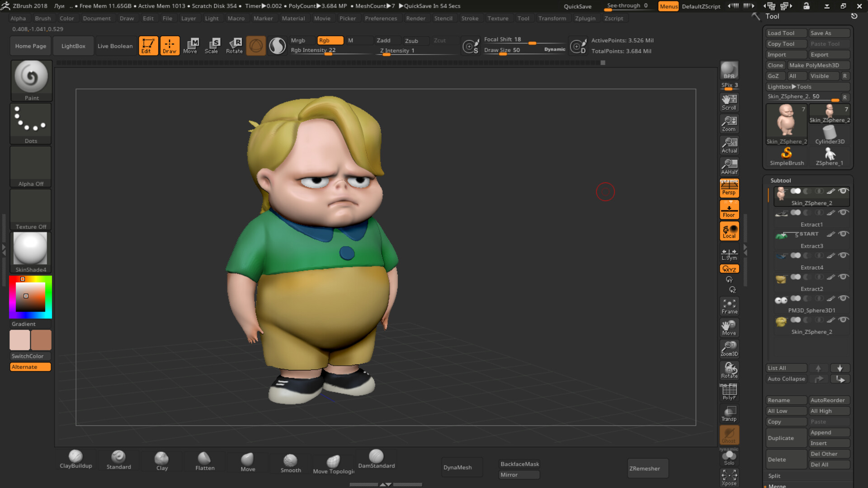Screen dimensions: 868x488
Task: Adjust the Rgb Intensity slider
Action: click(330, 50)
